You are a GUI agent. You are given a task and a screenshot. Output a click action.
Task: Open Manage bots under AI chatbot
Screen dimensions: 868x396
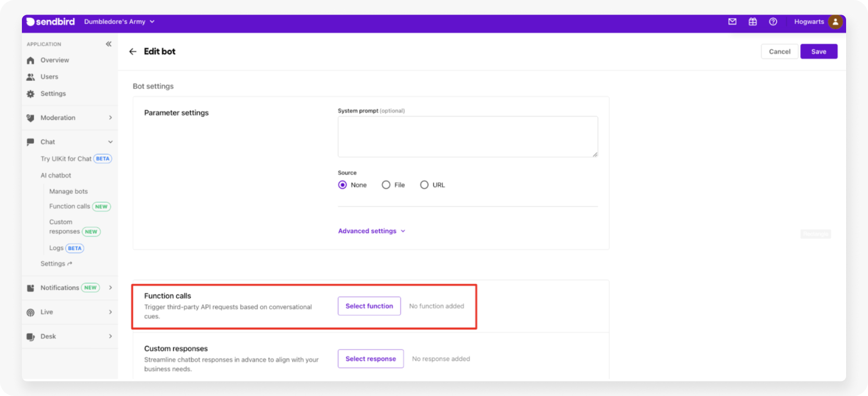68,191
